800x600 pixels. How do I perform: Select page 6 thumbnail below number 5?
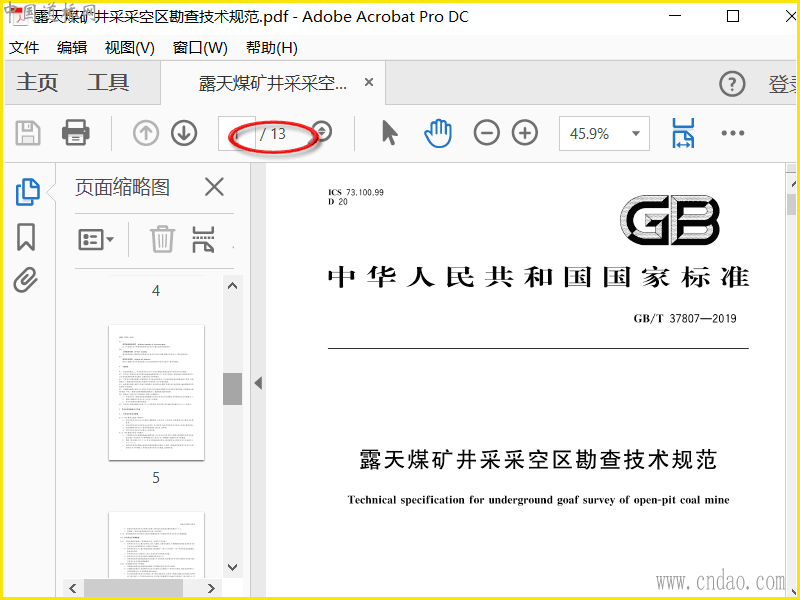(x=156, y=545)
